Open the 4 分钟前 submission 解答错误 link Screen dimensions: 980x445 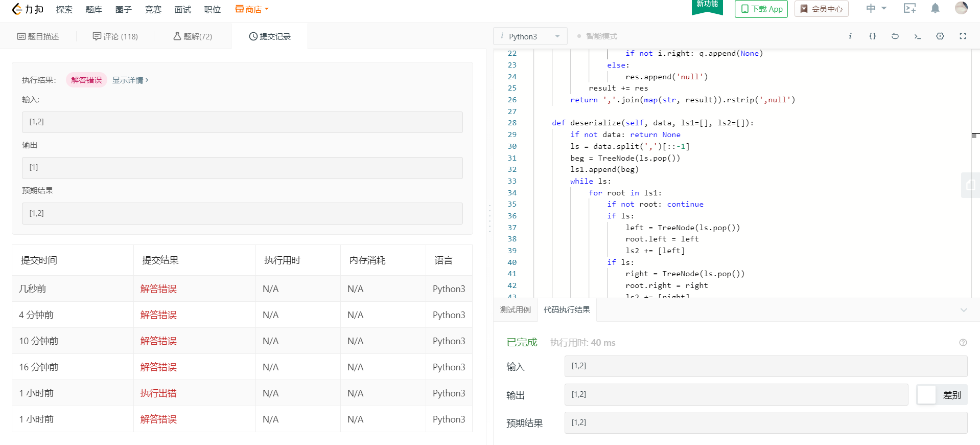pos(159,315)
